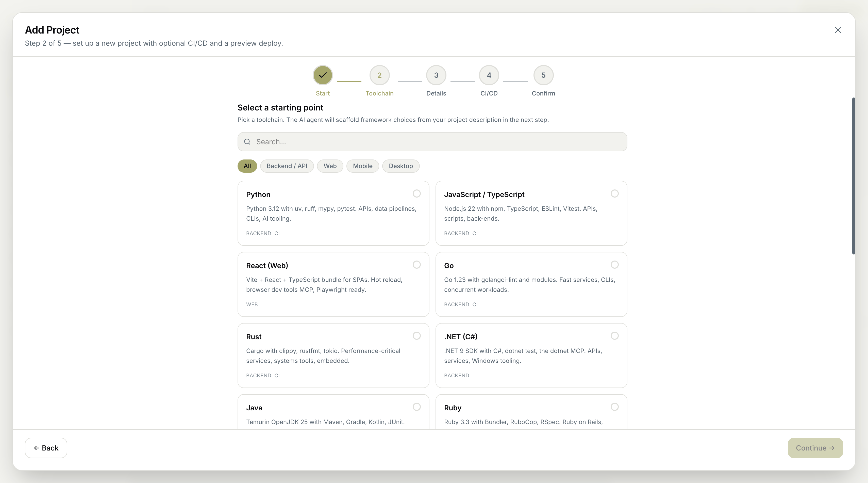Click the completed Start step checkmark
This screenshot has width=868, height=483.
pos(323,75)
